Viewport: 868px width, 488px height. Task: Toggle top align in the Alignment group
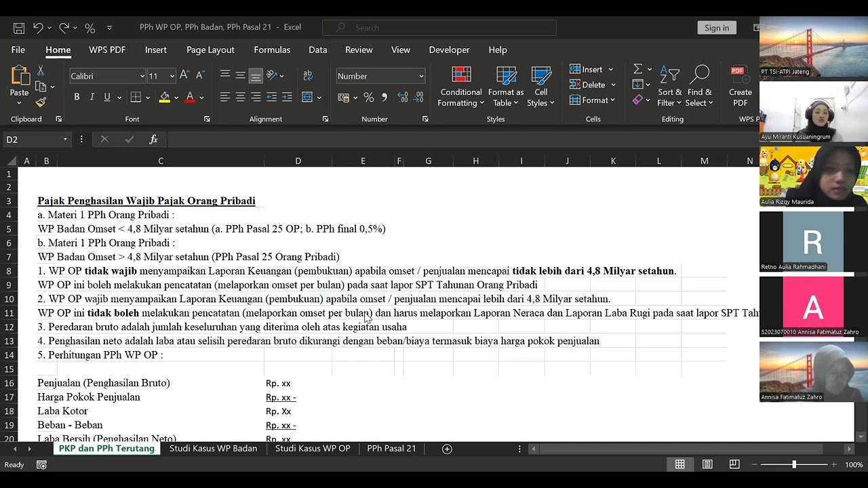(224, 75)
